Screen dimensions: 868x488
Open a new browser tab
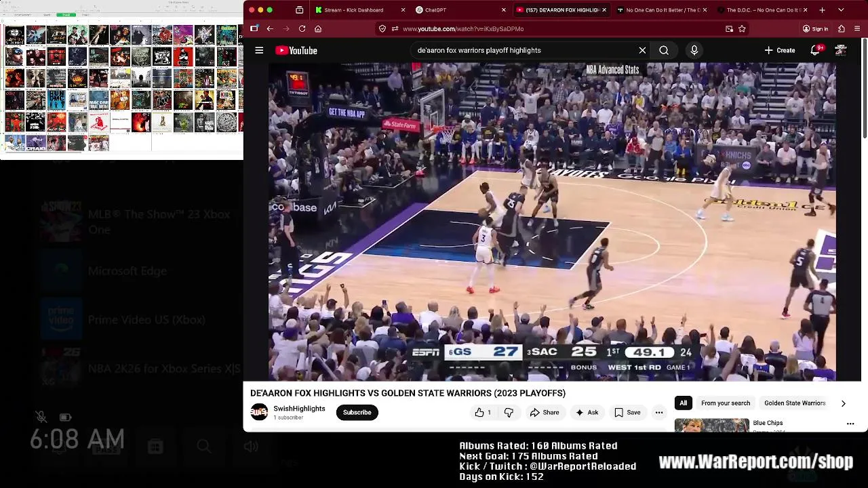pos(822,10)
